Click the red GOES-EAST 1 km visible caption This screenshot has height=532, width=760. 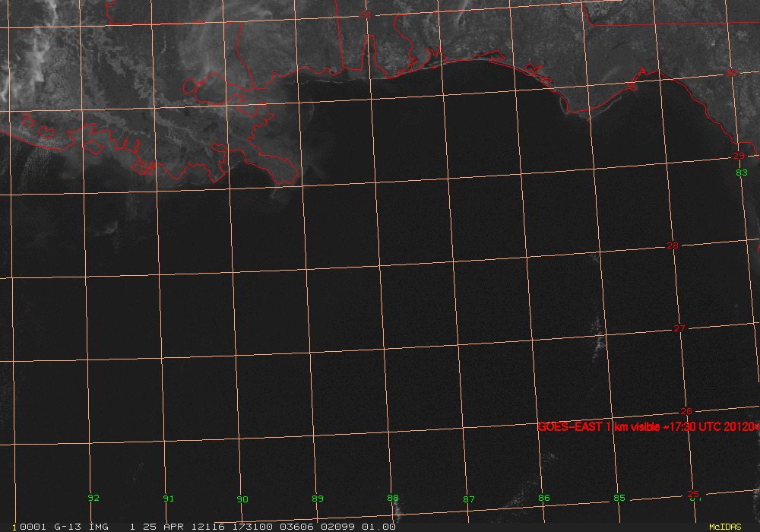coord(648,427)
